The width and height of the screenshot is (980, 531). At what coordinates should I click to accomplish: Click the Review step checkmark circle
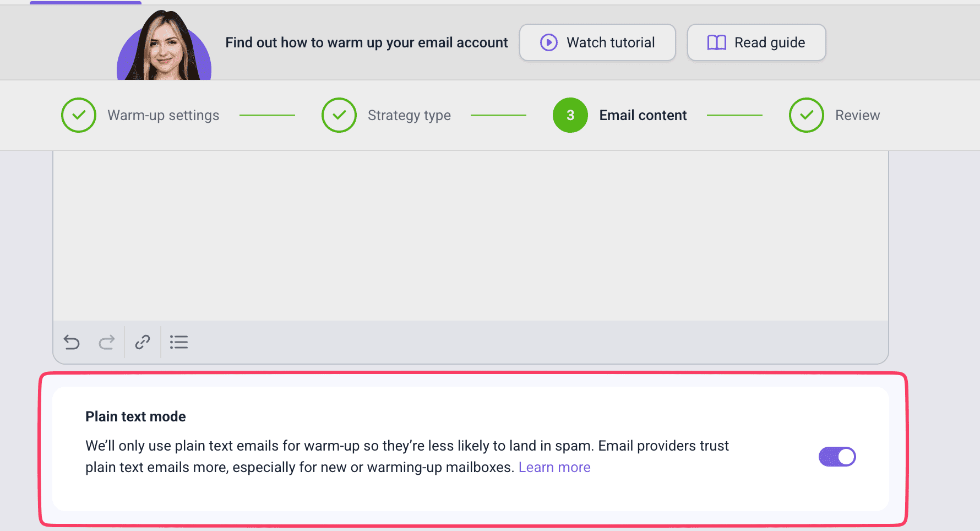coord(806,115)
